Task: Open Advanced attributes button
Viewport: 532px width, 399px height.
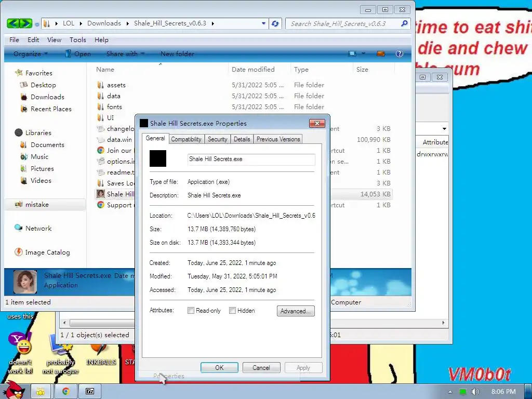Action: (x=296, y=311)
